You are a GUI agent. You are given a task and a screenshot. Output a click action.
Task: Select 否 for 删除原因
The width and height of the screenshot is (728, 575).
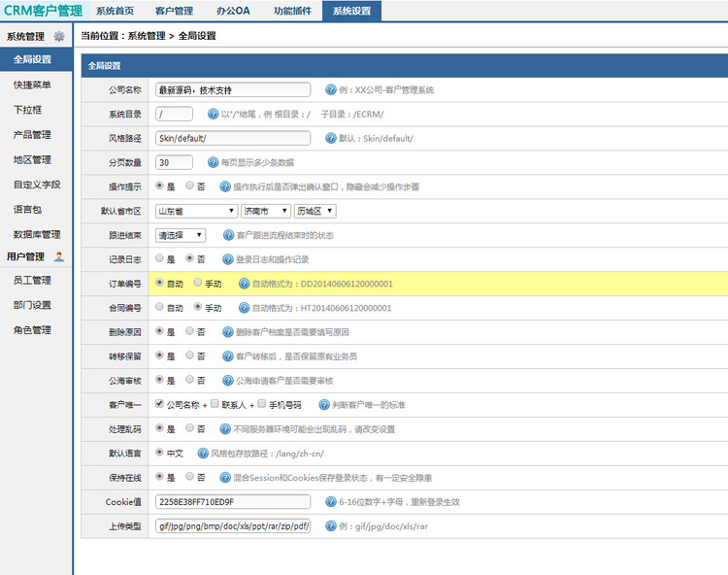pos(189,330)
